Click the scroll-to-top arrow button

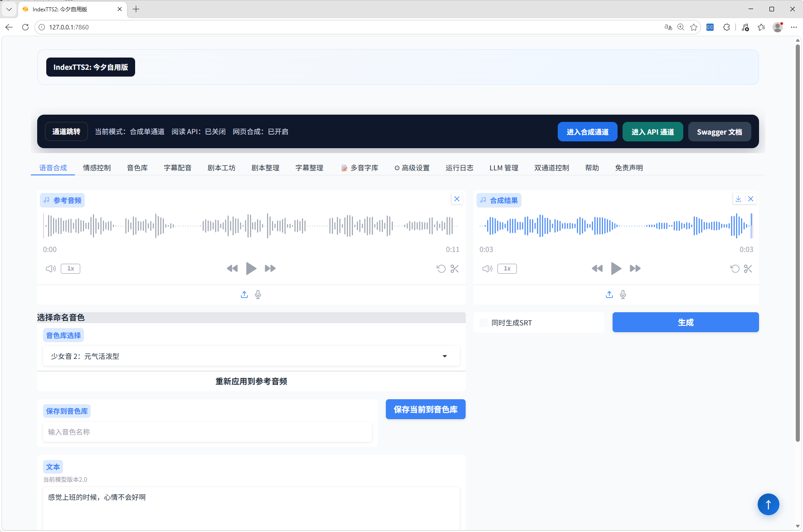(x=769, y=504)
